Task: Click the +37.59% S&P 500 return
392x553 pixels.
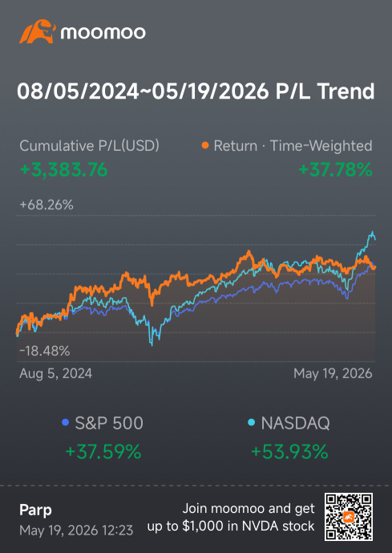Action: (103, 452)
